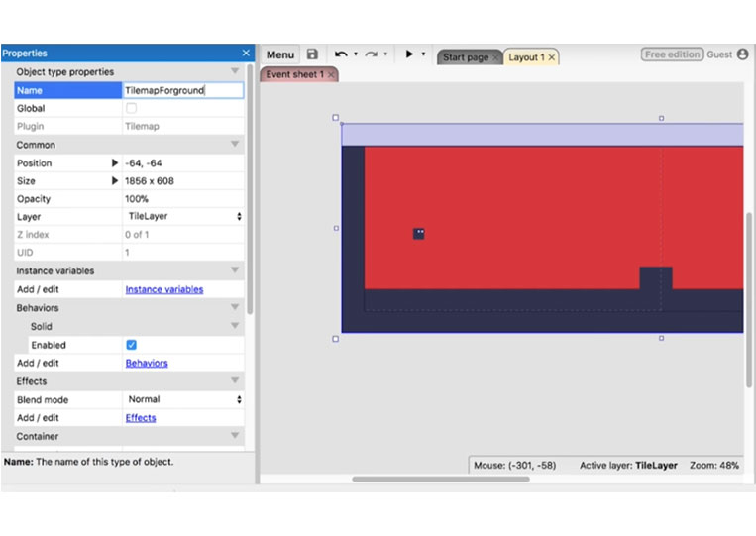Collapse the Common section
The height and width of the screenshot is (536, 756).
click(235, 144)
